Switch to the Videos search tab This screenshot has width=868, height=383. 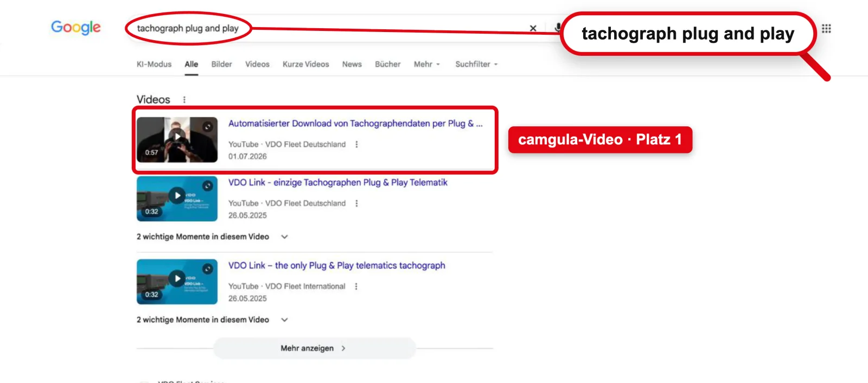(257, 64)
